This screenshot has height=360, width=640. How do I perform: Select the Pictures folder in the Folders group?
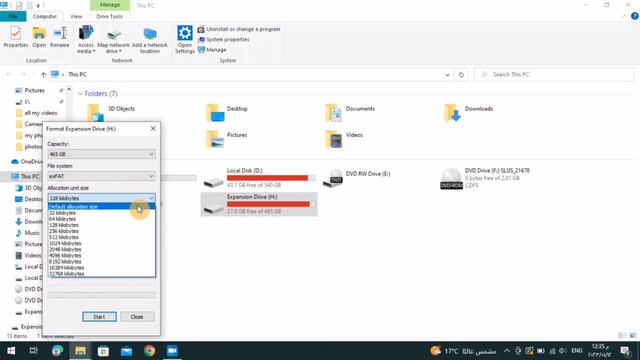(x=227, y=139)
